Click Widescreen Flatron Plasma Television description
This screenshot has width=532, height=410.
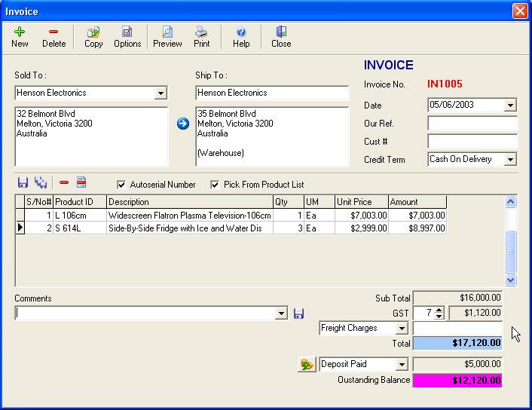coord(189,216)
